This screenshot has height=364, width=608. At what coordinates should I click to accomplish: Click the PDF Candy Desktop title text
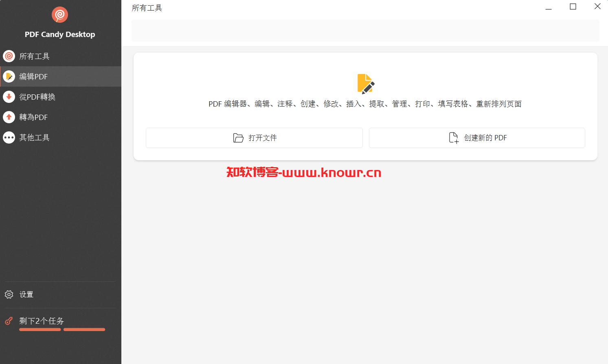(60, 35)
